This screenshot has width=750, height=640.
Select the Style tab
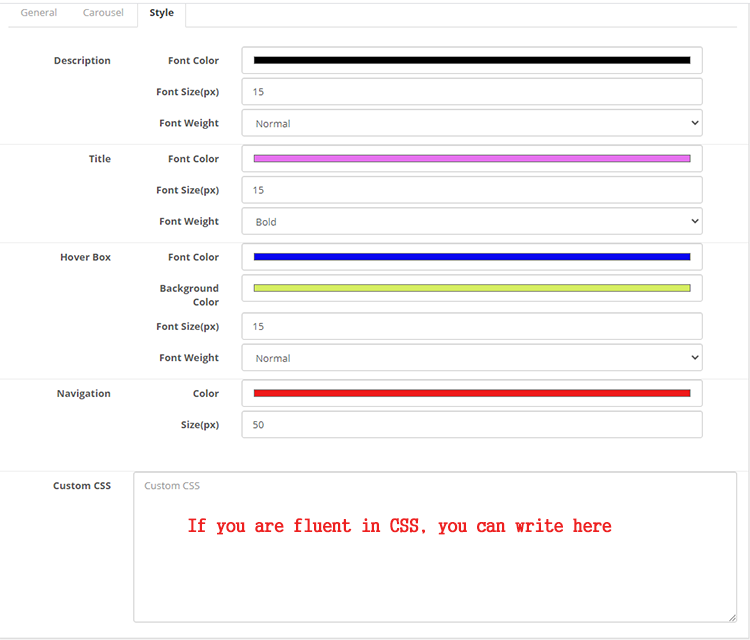161,13
